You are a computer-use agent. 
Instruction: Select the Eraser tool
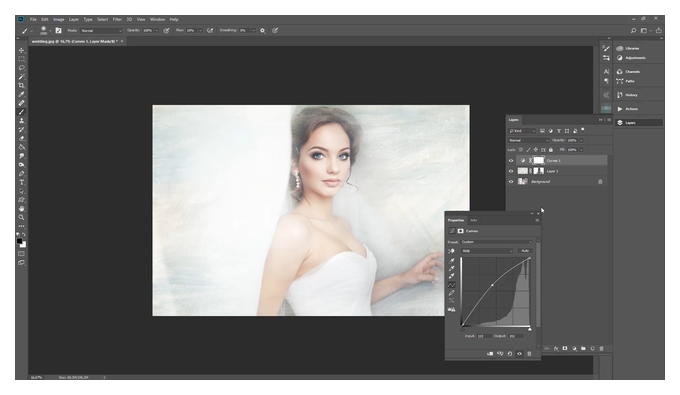click(x=21, y=138)
